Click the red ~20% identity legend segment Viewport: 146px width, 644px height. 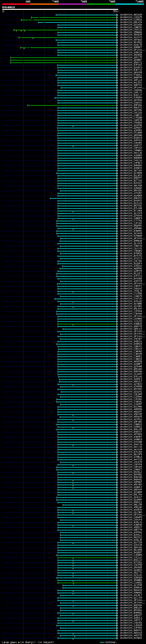[x=16, y=4]
